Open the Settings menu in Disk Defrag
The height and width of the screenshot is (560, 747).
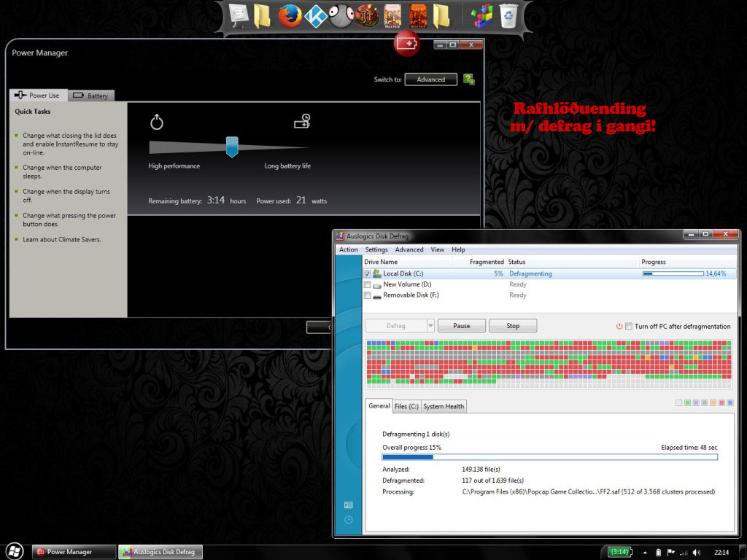point(376,249)
